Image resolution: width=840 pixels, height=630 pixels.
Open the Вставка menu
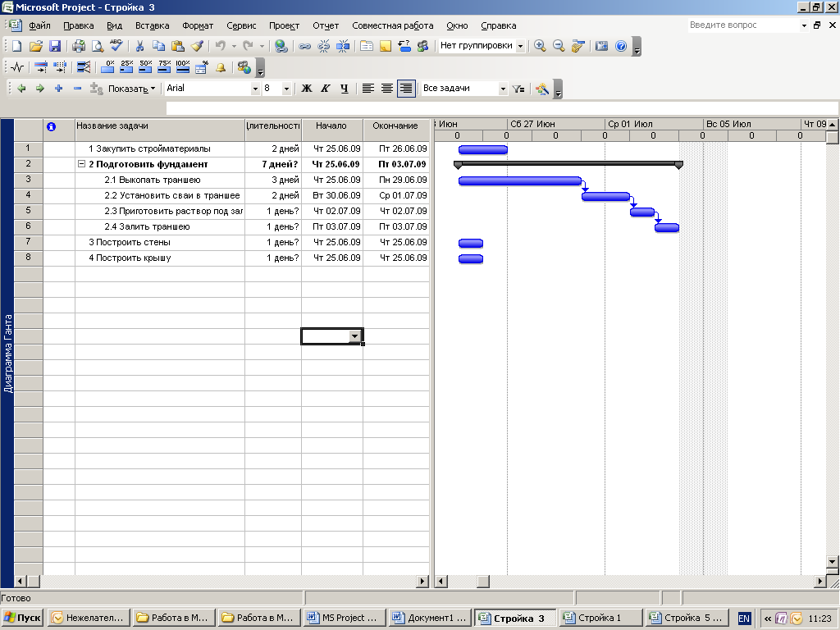[152, 25]
